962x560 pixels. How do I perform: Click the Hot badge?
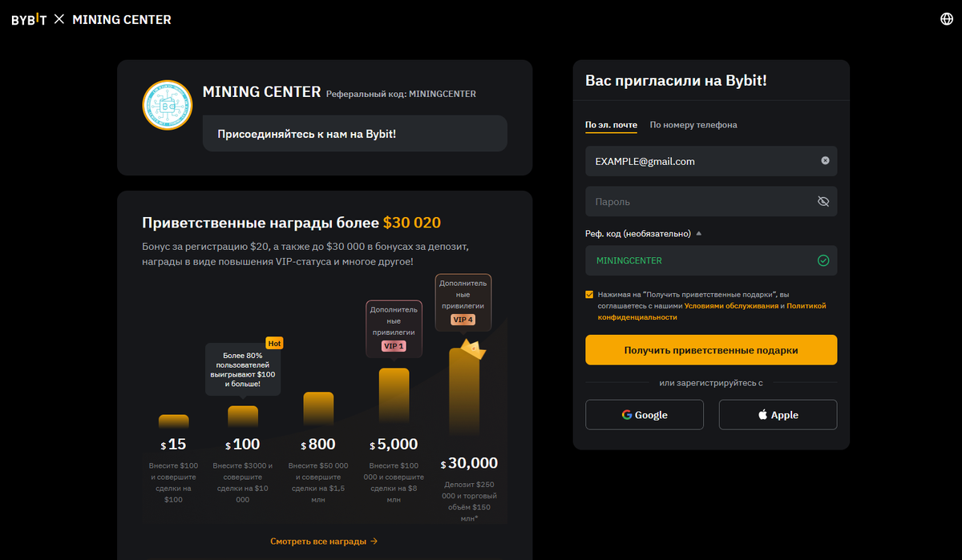pyautogui.click(x=275, y=344)
